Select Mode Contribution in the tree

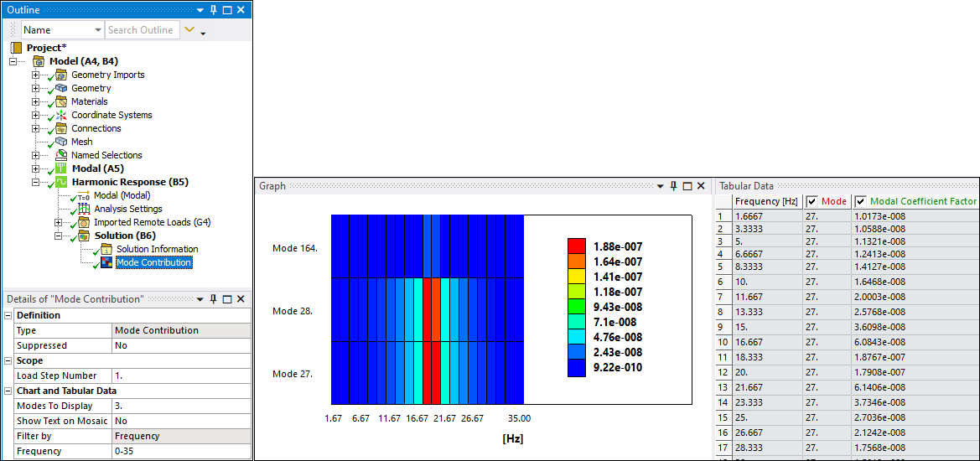click(153, 262)
